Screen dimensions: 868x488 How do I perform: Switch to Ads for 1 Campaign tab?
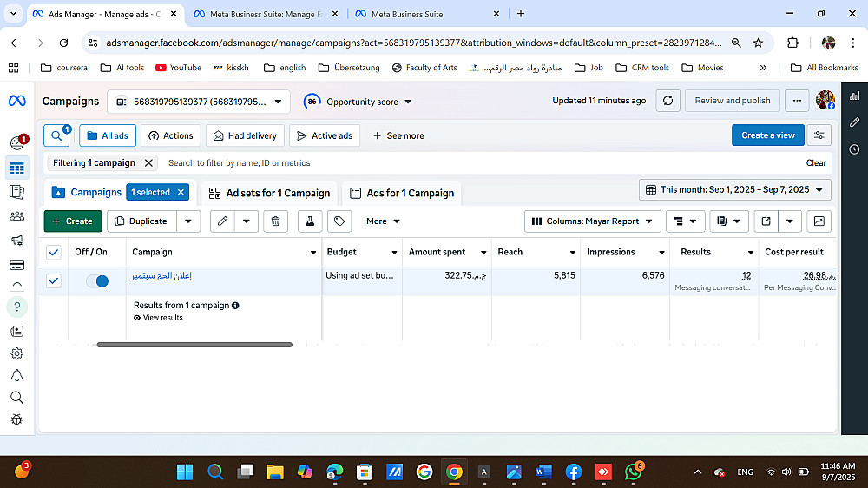pyautogui.click(x=402, y=193)
